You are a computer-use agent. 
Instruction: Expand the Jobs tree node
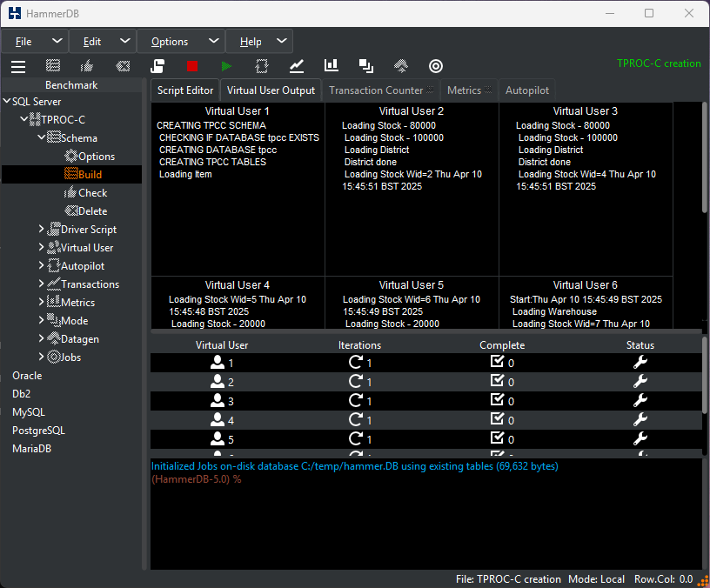click(x=41, y=357)
